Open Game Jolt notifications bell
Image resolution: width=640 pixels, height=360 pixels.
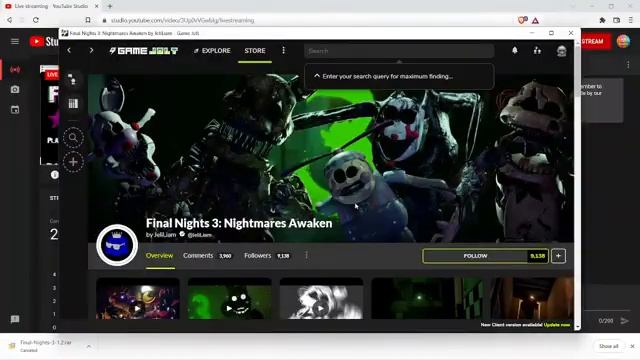(515, 50)
